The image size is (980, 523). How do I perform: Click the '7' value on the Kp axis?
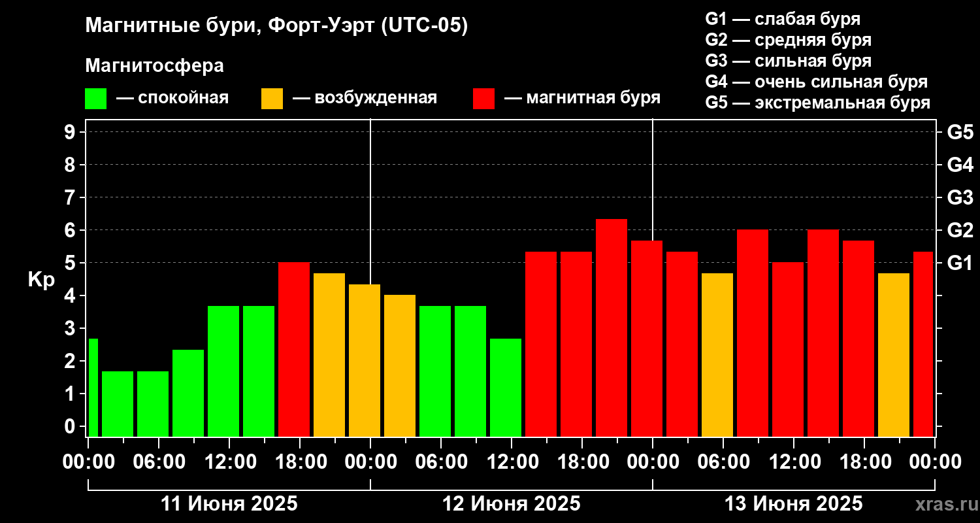point(71,197)
